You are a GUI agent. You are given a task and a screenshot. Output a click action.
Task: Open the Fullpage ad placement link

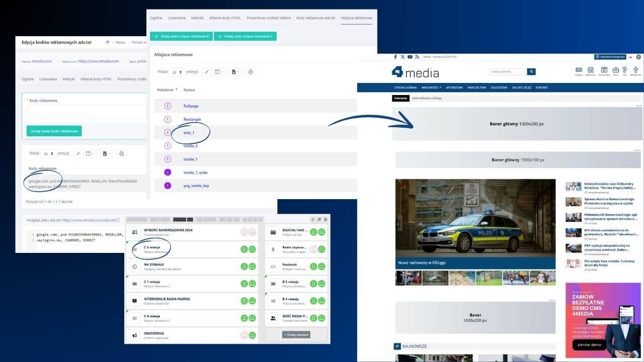[x=191, y=106]
